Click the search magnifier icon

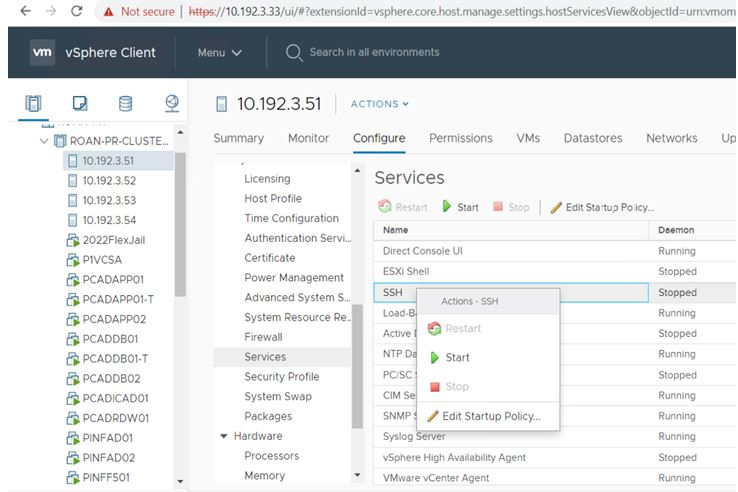(294, 53)
